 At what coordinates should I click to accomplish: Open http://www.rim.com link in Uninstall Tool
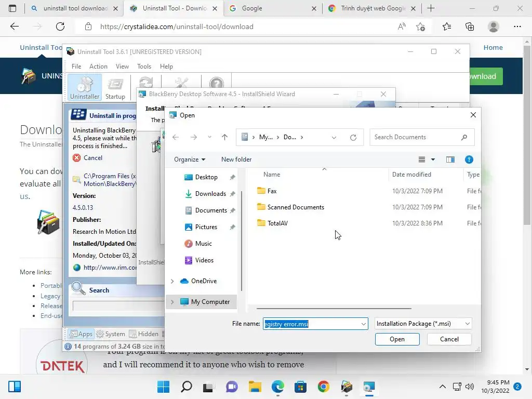click(110, 268)
